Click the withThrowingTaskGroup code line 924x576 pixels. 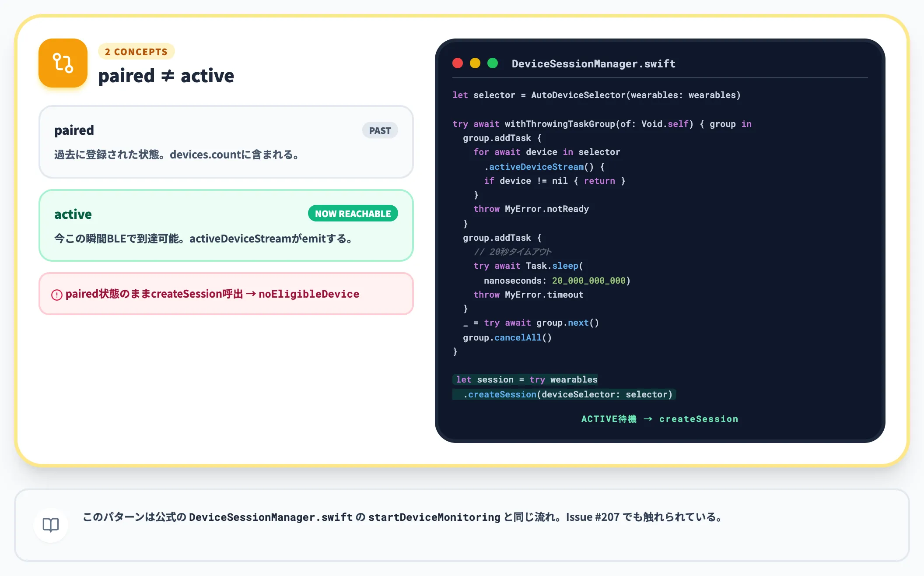pyautogui.click(x=602, y=124)
